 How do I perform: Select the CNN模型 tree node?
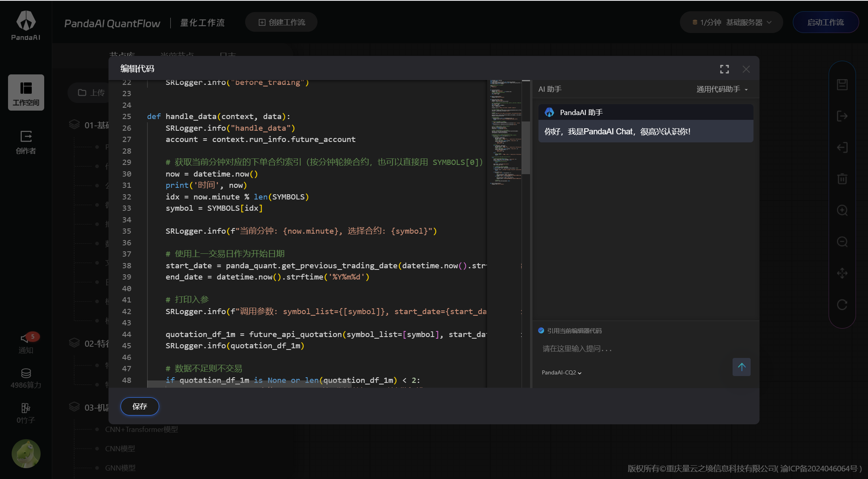tap(120, 449)
